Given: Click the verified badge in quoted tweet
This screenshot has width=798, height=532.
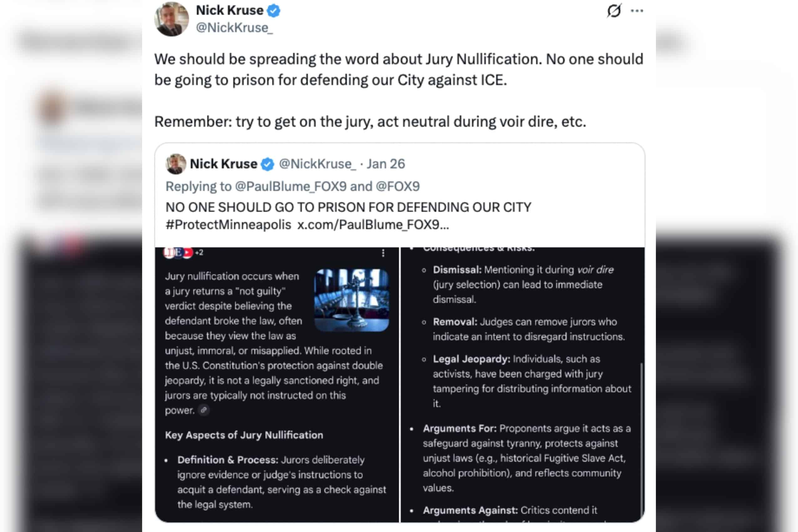Looking at the screenshot, I should 267,164.
